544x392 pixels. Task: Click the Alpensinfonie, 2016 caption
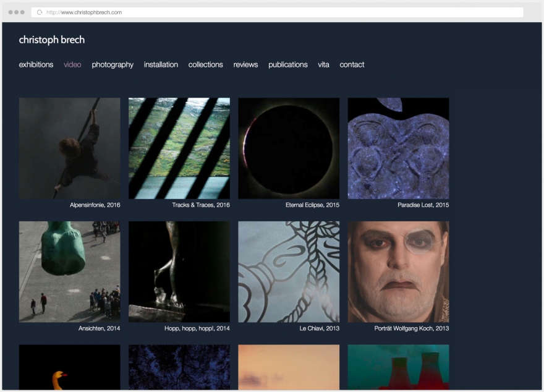pos(95,205)
